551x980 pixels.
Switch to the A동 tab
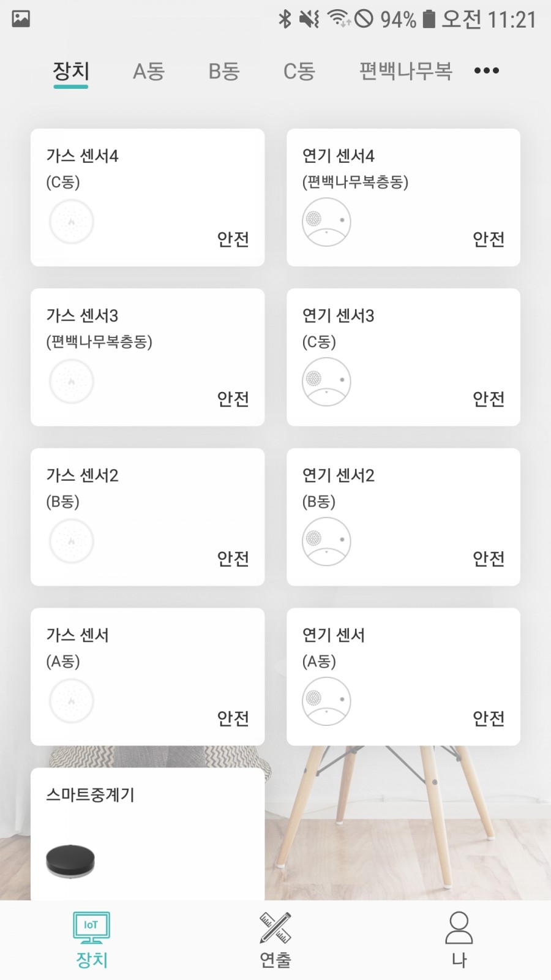pyautogui.click(x=149, y=72)
